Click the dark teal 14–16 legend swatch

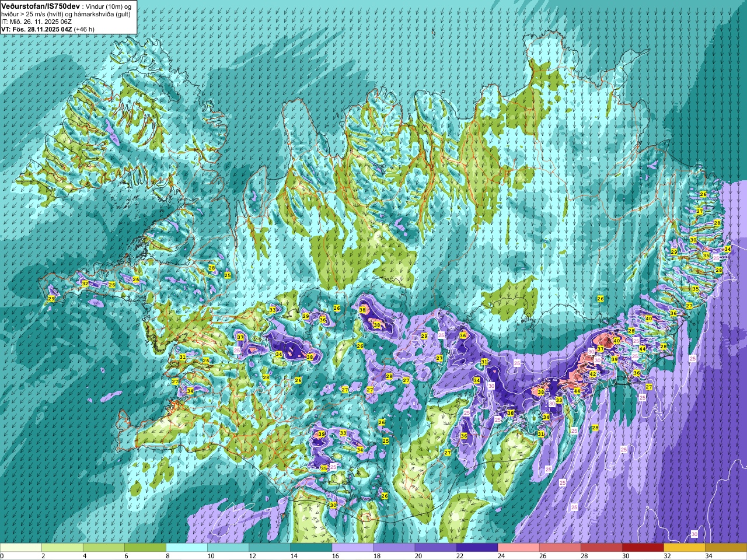[x=311, y=548]
